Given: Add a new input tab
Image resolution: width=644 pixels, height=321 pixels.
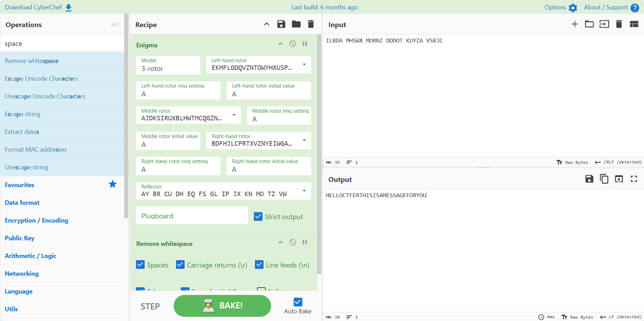Looking at the screenshot, I should pos(575,24).
